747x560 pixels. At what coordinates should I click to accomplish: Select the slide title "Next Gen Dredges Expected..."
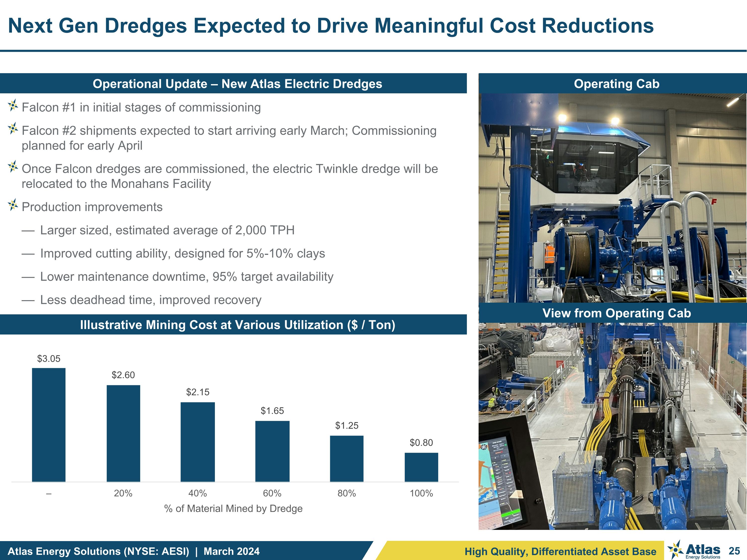click(x=331, y=26)
